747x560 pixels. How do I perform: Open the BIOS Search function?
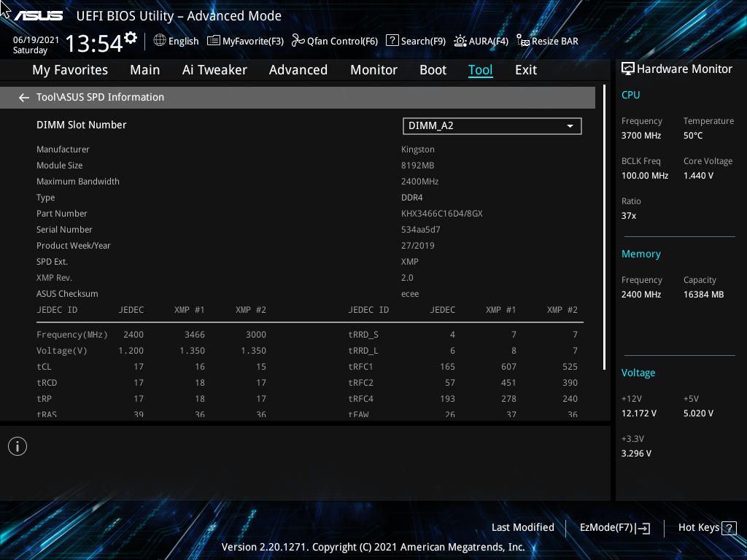[415, 41]
